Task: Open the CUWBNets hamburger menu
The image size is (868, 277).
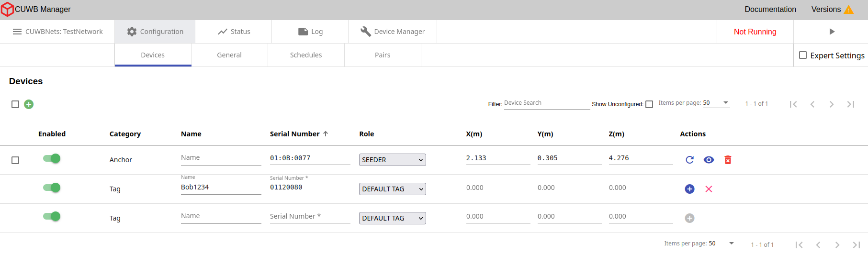Action: pyautogui.click(x=17, y=32)
